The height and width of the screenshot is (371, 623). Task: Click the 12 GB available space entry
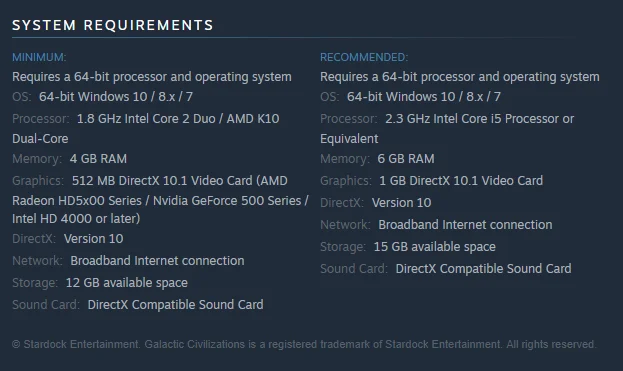(126, 282)
